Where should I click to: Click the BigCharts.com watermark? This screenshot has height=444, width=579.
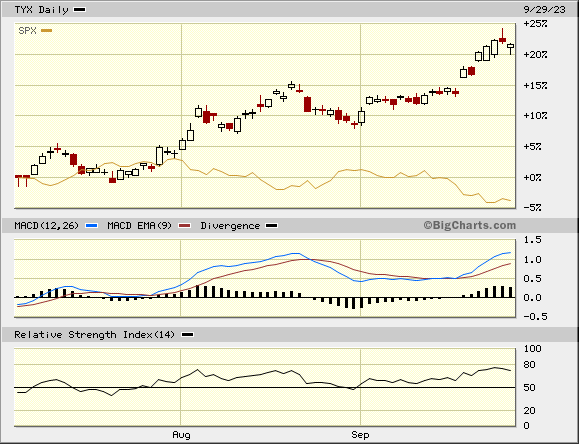(x=470, y=225)
